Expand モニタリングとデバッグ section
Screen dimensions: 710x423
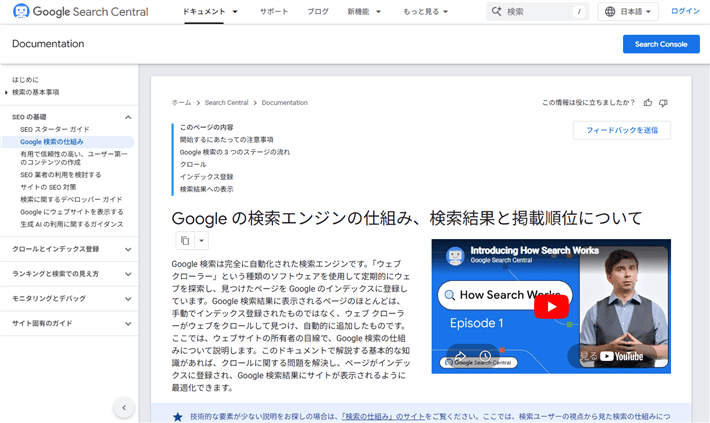tap(128, 299)
